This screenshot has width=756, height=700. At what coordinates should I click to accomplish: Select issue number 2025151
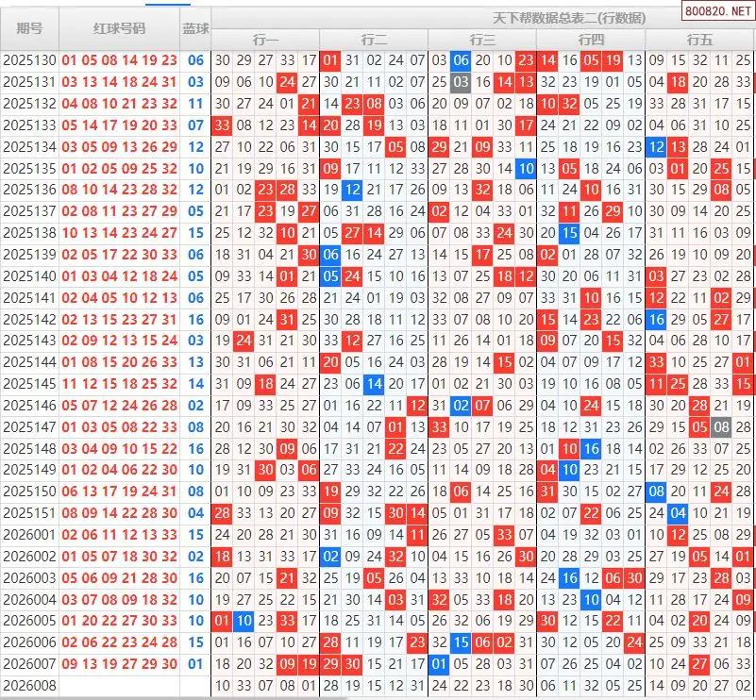pyautogui.click(x=29, y=513)
